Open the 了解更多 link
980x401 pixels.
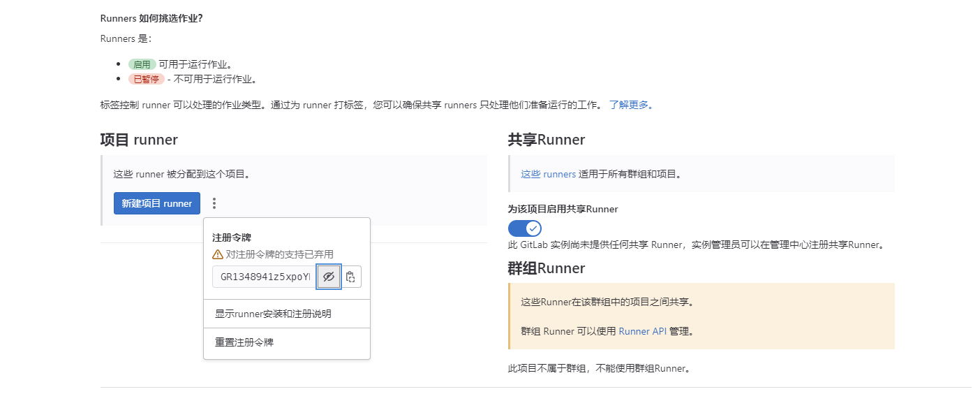(631, 105)
